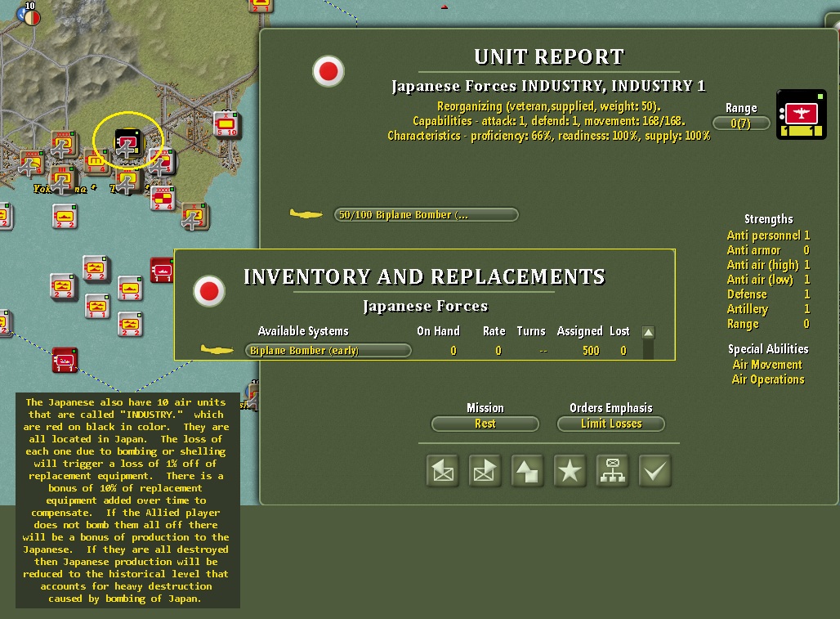Select the circled black INDUSTRY unit on map
Image resolution: width=840 pixels, height=619 pixels.
(128, 142)
